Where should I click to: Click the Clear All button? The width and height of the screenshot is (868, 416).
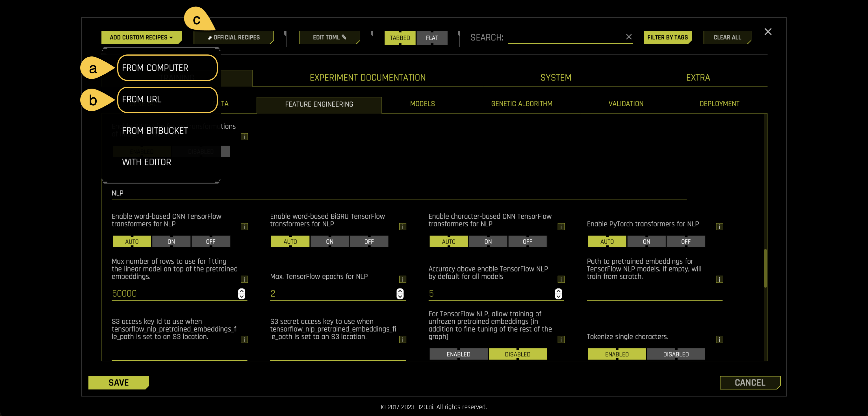[x=727, y=37]
